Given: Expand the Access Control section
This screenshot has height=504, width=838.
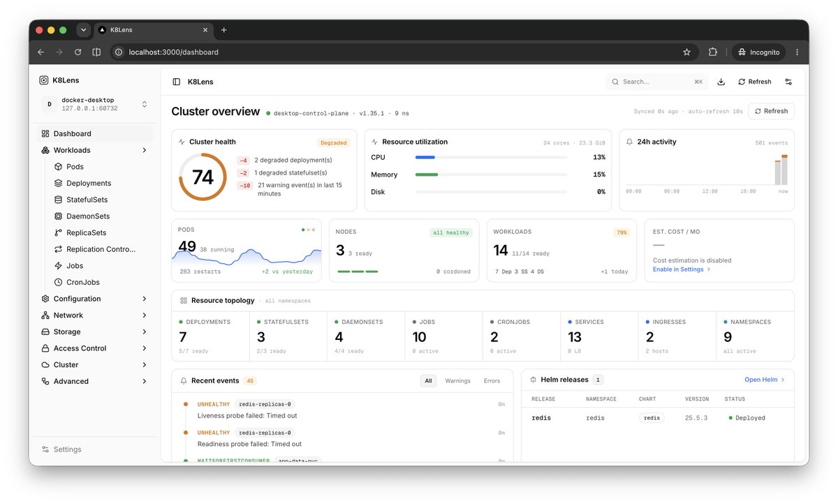Looking at the screenshot, I should pos(94,348).
